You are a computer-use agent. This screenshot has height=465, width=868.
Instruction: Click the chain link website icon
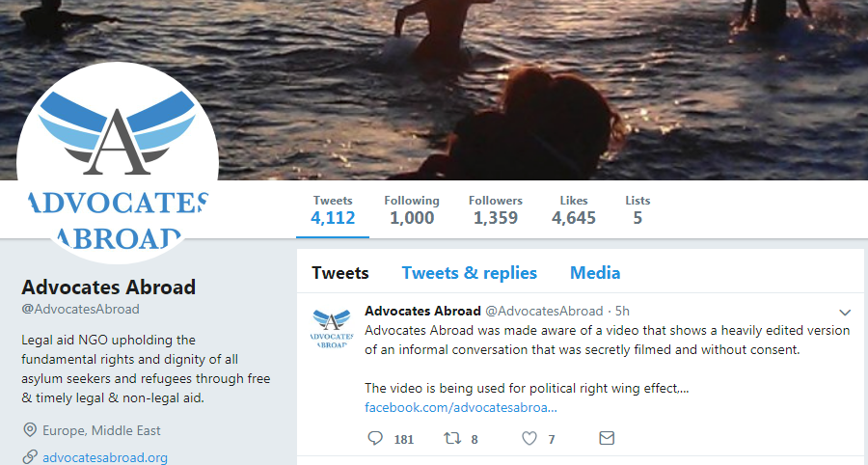pyautogui.click(x=30, y=457)
